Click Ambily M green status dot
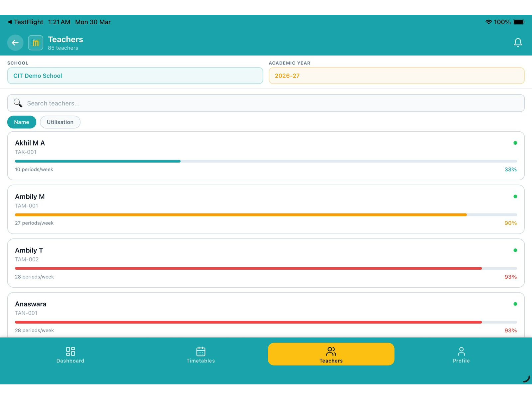Image resolution: width=532 pixels, height=399 pixels. coord(515,196)
